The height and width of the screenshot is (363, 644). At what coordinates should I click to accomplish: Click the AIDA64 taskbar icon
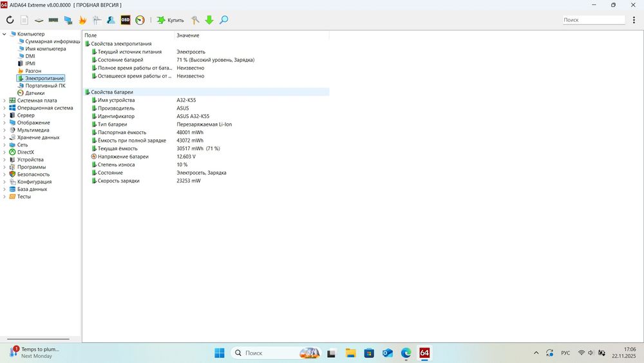pyautogui.click(x=424, y=353)
